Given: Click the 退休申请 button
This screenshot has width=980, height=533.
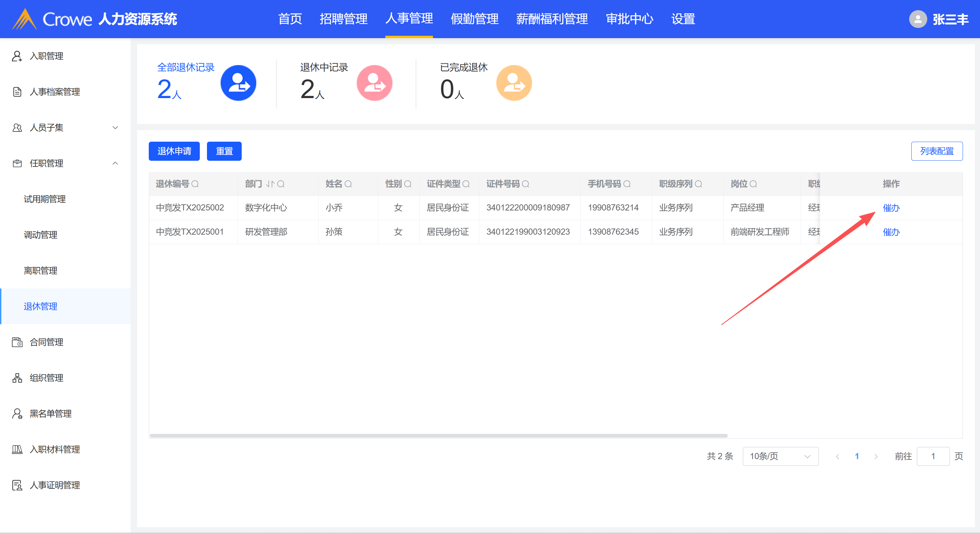Looking at the screenshot, I should click(174, 151).
